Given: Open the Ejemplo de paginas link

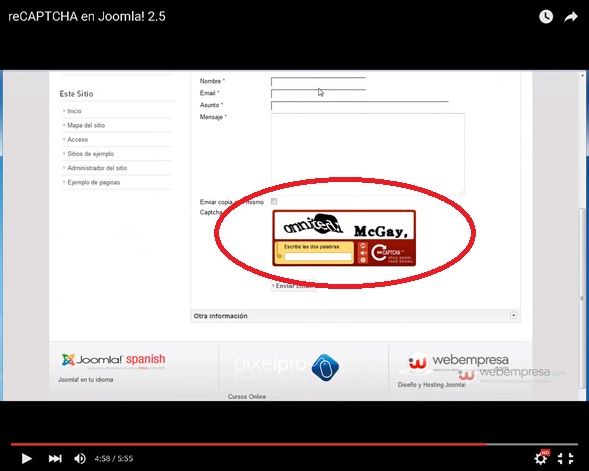Looking at the screenshot, I should (94, 182).
